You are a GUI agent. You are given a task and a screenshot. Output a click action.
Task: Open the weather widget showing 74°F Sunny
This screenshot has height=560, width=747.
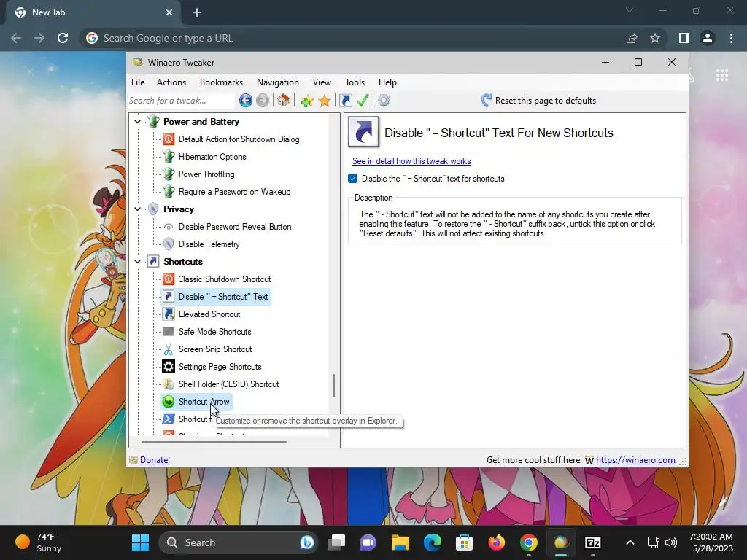(x=39, y=542)
